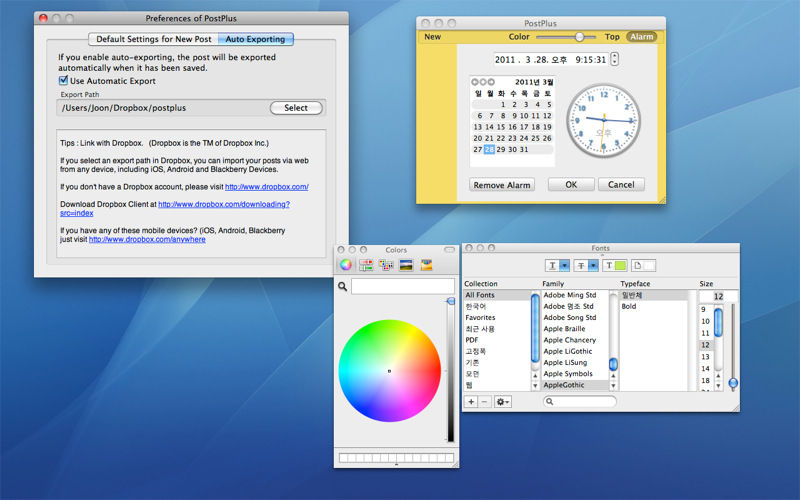
Task: Select the color wheel mode in Colors
Action: pyautogui.click(x=346, y=265)
